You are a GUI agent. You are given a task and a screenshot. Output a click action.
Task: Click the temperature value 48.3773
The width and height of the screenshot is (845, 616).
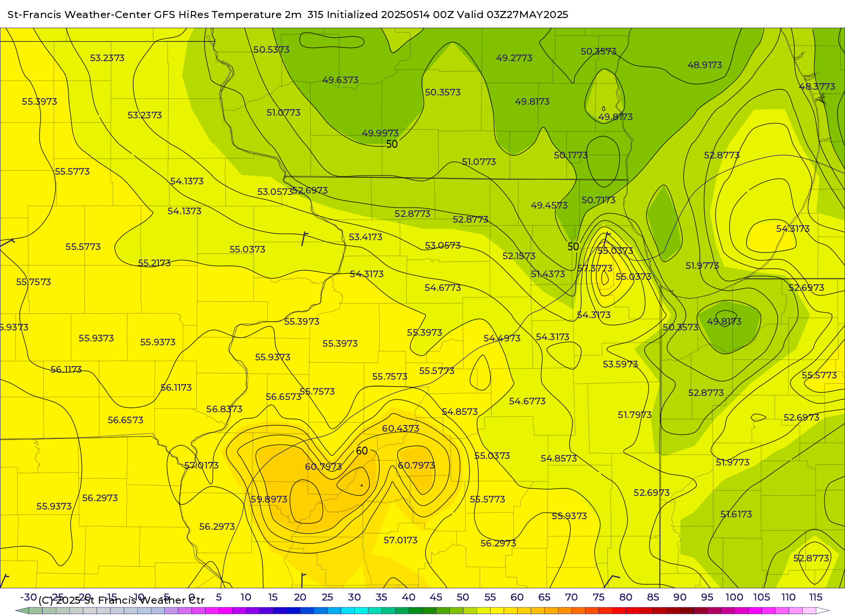(817, 87)
